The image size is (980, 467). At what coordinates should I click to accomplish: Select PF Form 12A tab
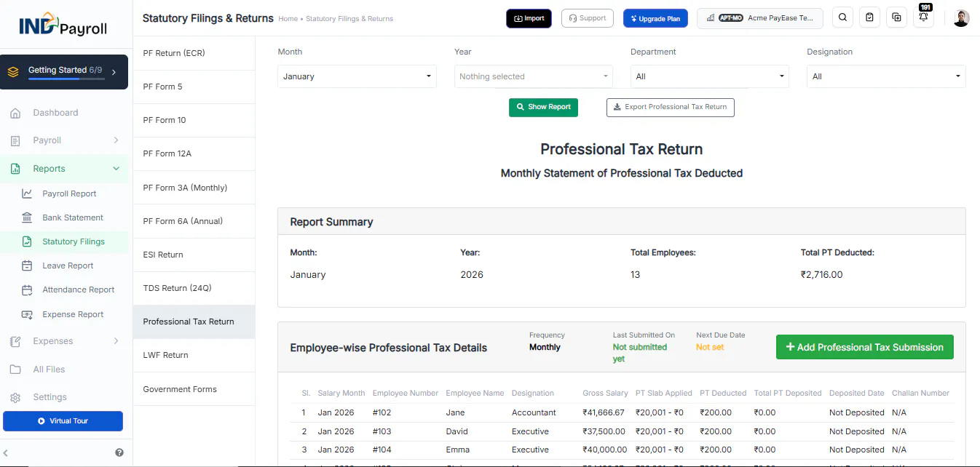194,153
